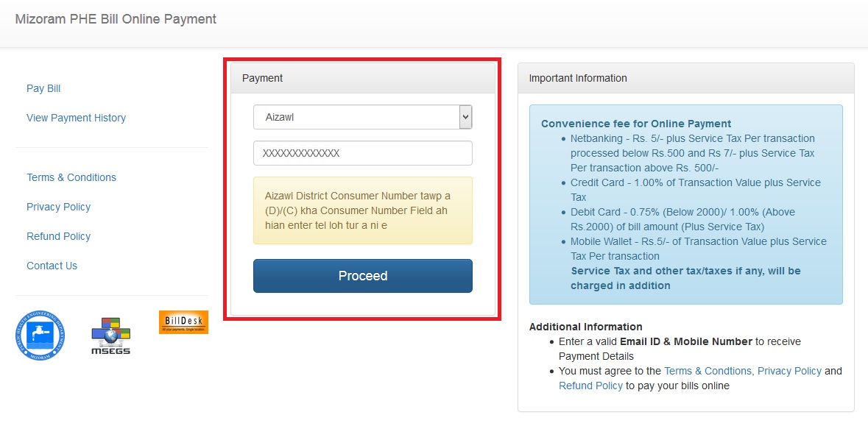The image size is (868, 426).
Task: Click the yellow Aizawl consumer number notice
Action: pos(362,210)
